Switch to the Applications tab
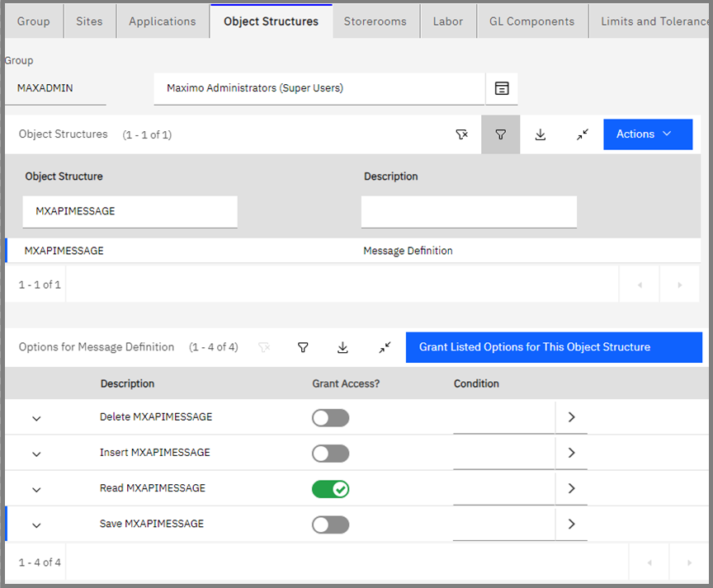The height and width of the screenshot is (588, 713). coord(163,21)
